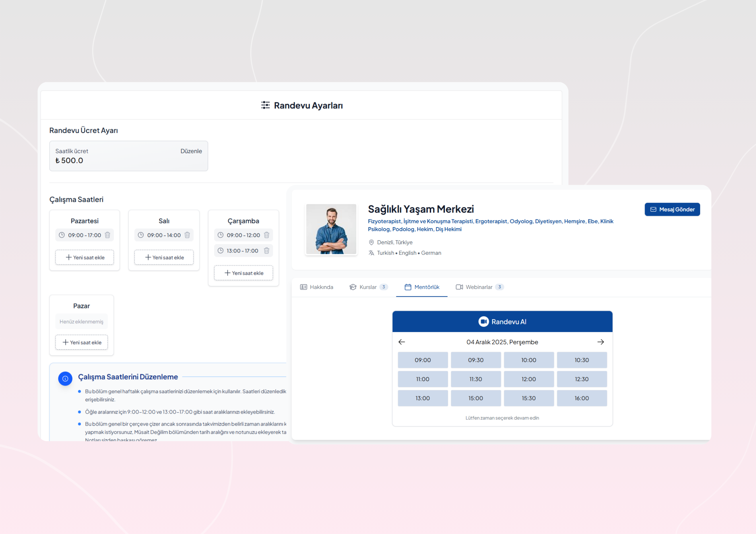The image size is (756, 534).
Task: Delete Pazartesi 09:00 - 17:00 time slot
Action: pyautogui.click(x=107, y=235)
